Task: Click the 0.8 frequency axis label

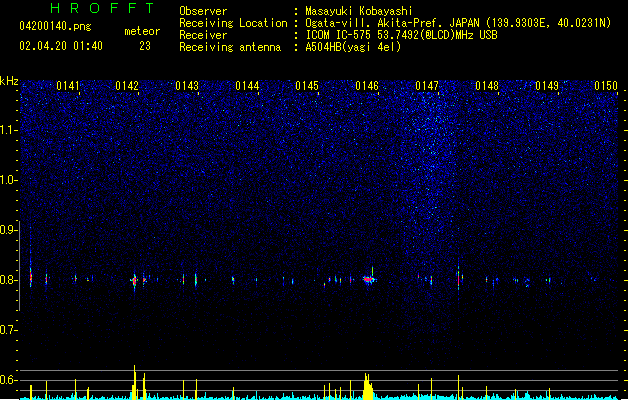Action: coord(8,280)
